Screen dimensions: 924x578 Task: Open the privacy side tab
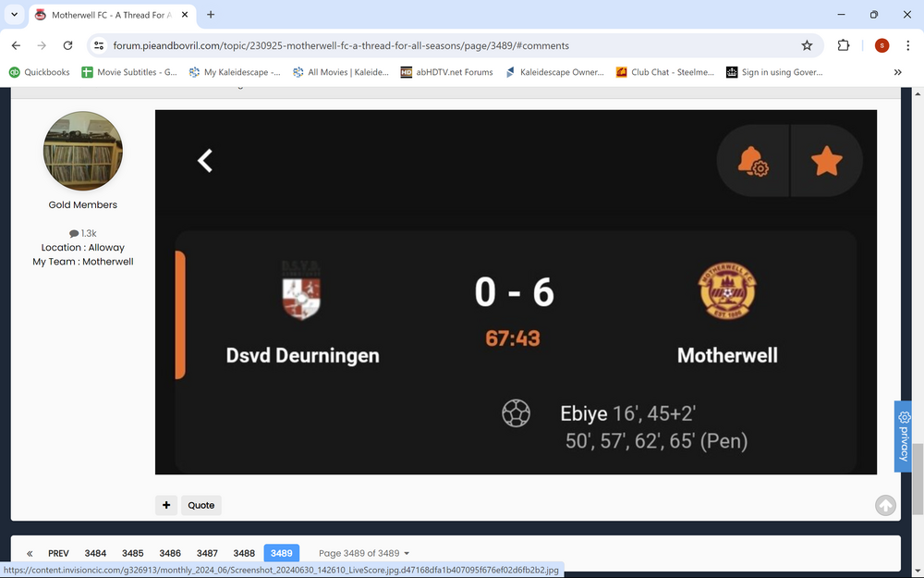(903, 437)
